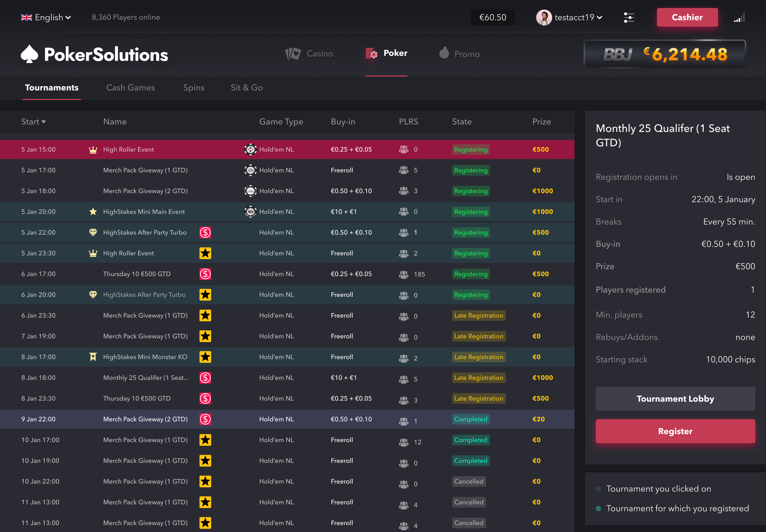Viewport: 766px width, 532px height.
Task: Sort by the Name column header
Action: [x=115, y=122]
